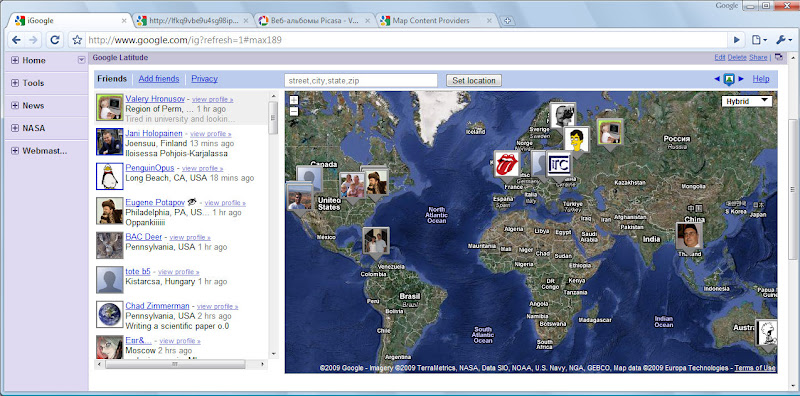Image resolution: width=800 pixels, height=396 pixels.
Task: Zoom in on the map with the plus button
Action: click(293, 100)
